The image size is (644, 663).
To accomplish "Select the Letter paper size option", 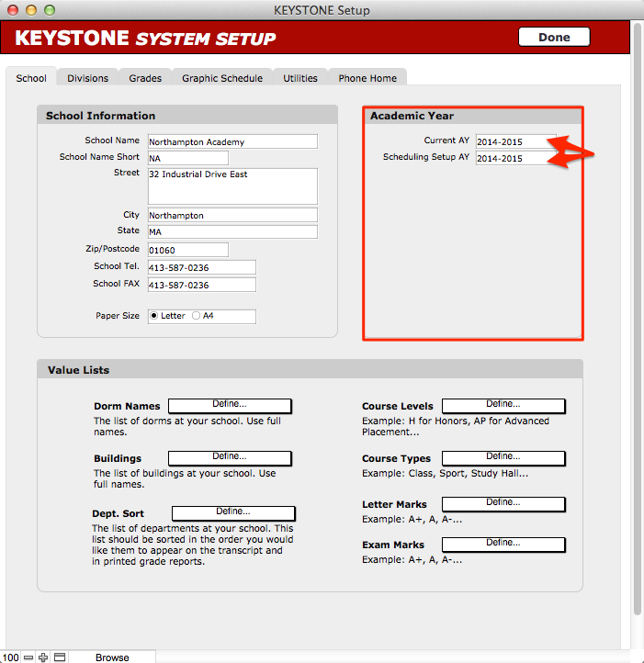I will (x=153, y=316).
